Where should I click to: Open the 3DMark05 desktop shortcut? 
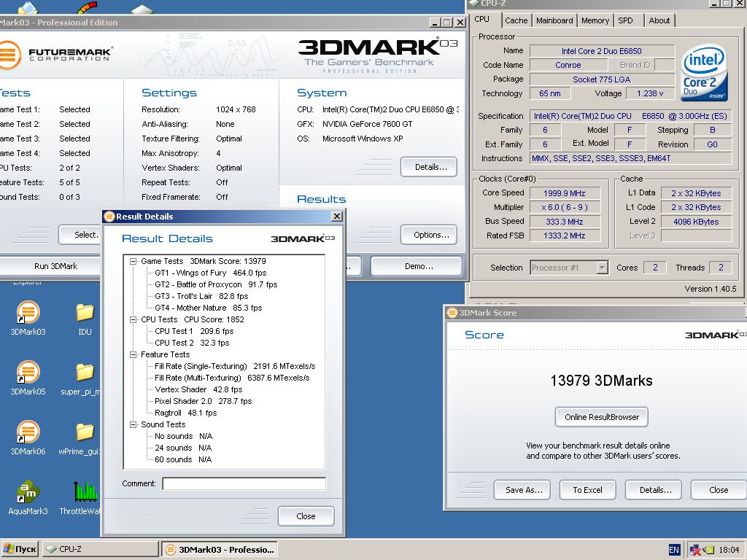point(28,377)
